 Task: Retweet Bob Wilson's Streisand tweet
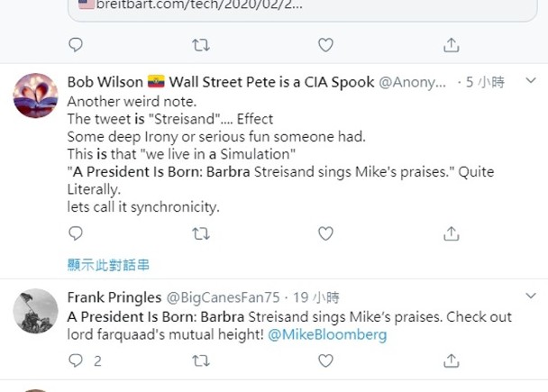coord(201,233)
